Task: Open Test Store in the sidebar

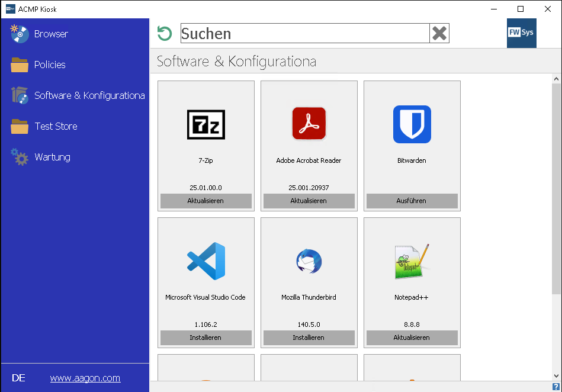Action: coord(56,127)
